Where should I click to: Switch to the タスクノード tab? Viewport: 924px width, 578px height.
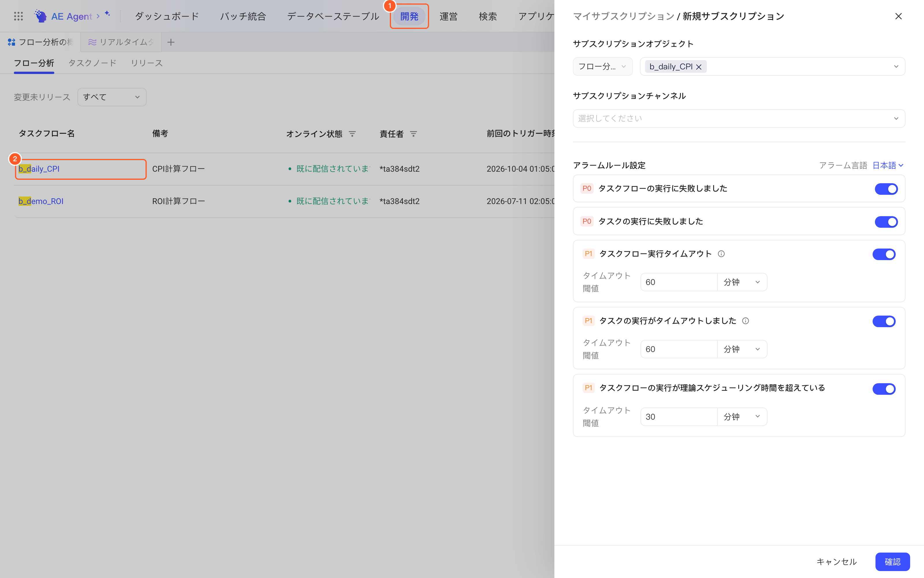pos(92,63)
